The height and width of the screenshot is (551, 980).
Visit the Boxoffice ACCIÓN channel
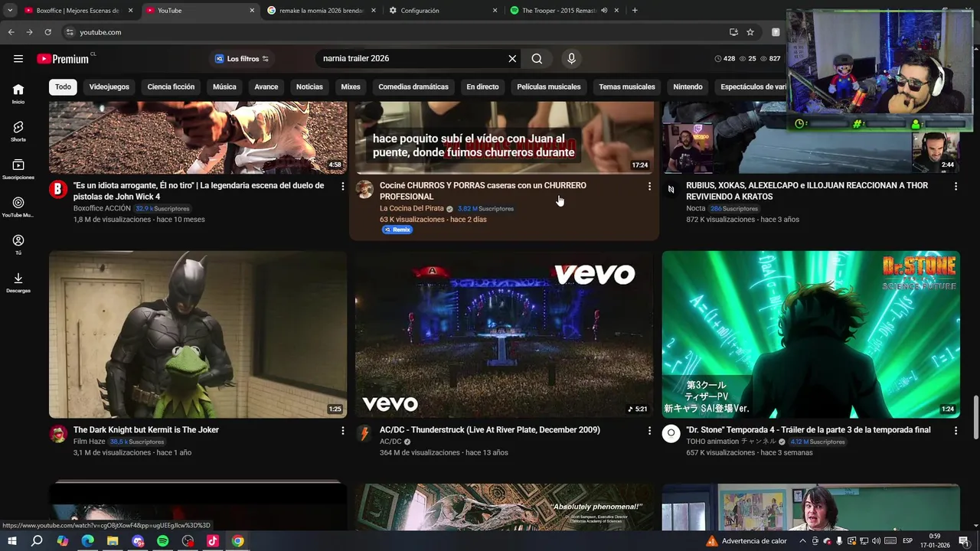tap(102, 208)
